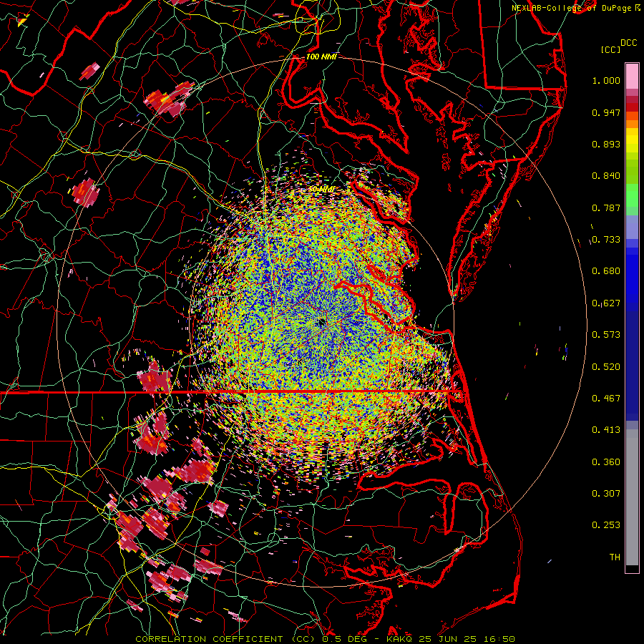Select the 0.520 scale value

(606, 367)
